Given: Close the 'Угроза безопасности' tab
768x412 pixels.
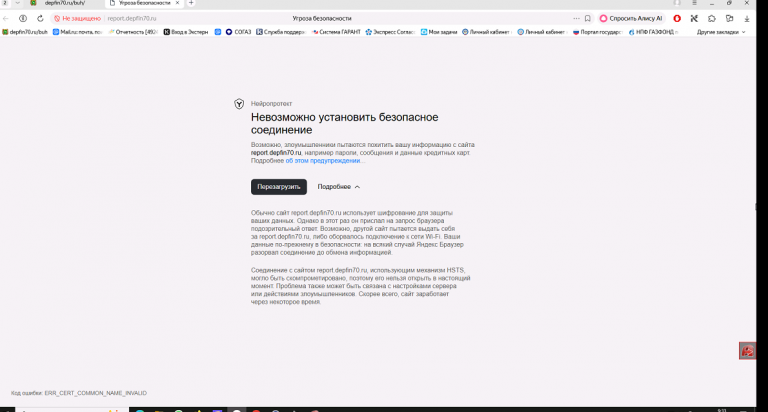Looking at the screenshot, I should (177, 3).
